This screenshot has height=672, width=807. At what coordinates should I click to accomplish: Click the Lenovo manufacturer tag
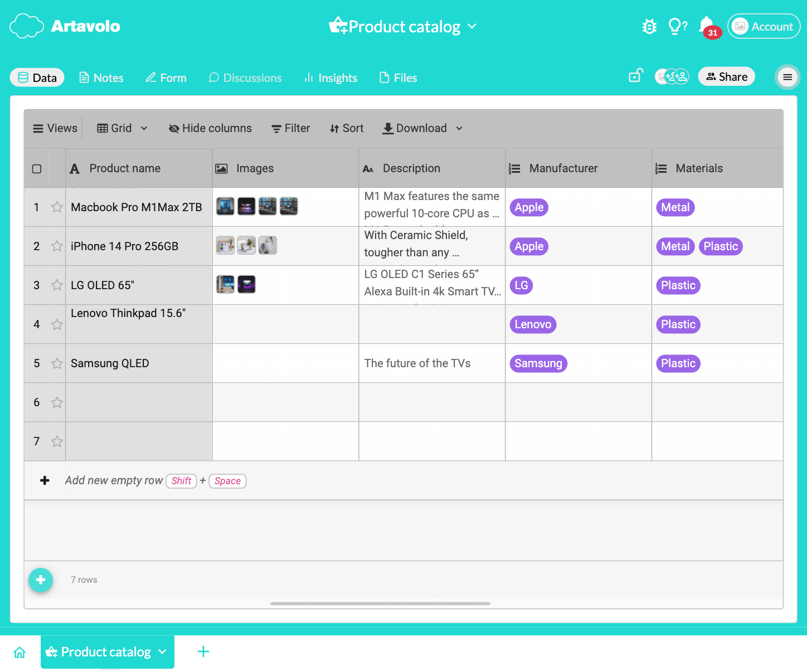(533, 324)
